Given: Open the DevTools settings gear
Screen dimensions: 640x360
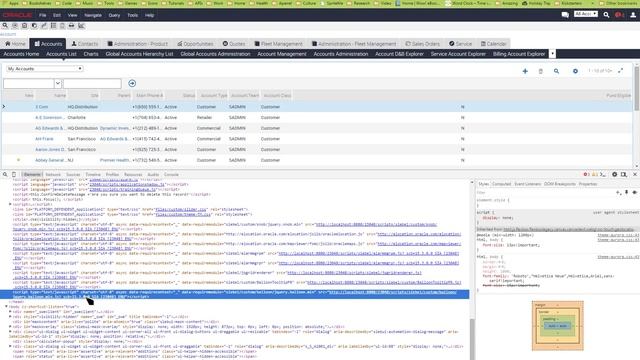Looking at the screenshot, I should [614, 174].
